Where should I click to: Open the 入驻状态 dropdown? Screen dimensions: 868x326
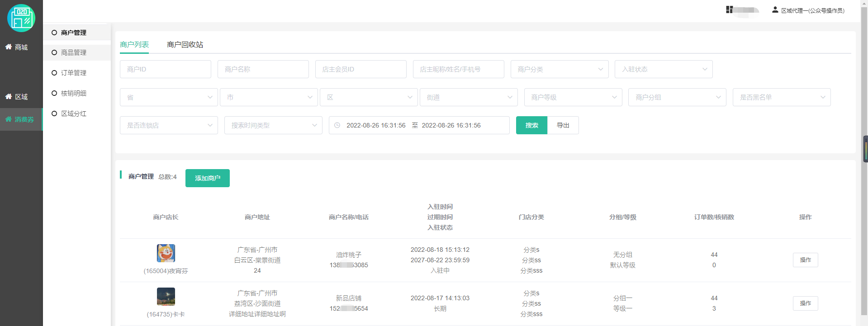pos(663,69)
